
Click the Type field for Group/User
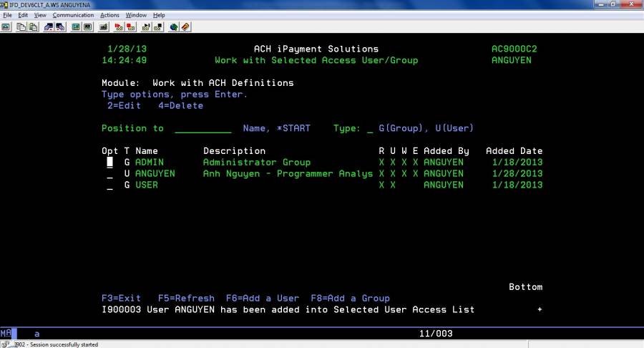coord(369,129)
